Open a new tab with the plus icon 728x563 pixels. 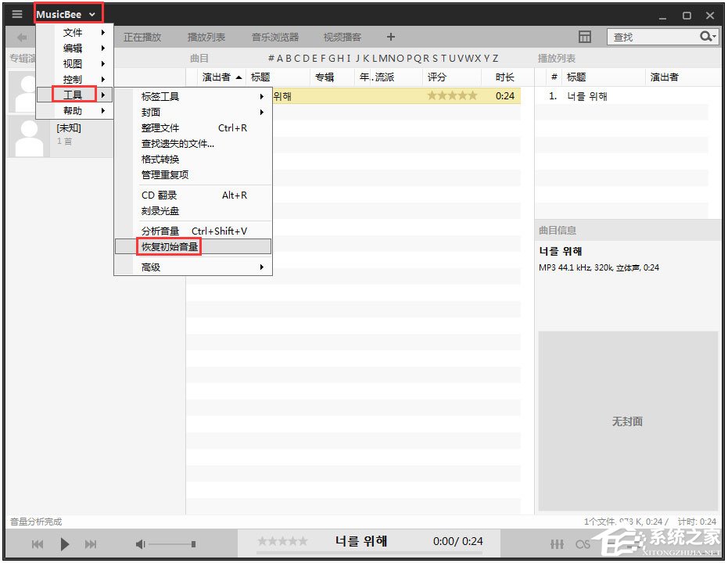coord(390,36)
